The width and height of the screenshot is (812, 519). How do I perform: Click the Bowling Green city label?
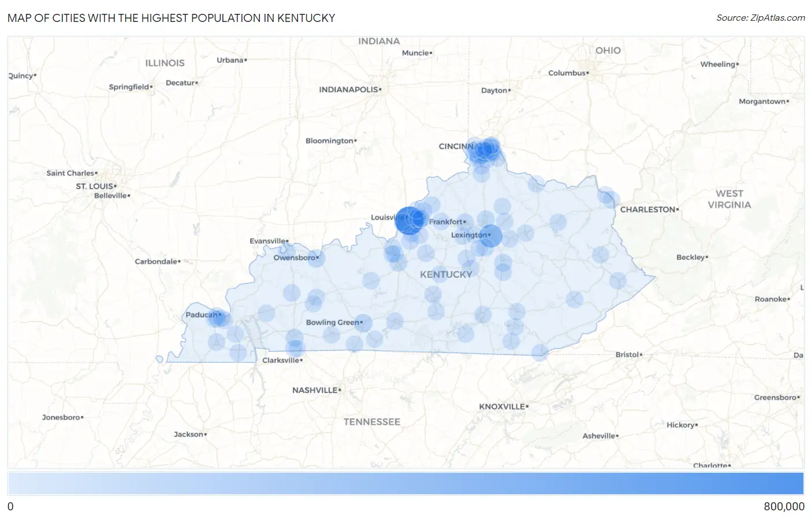333,322
